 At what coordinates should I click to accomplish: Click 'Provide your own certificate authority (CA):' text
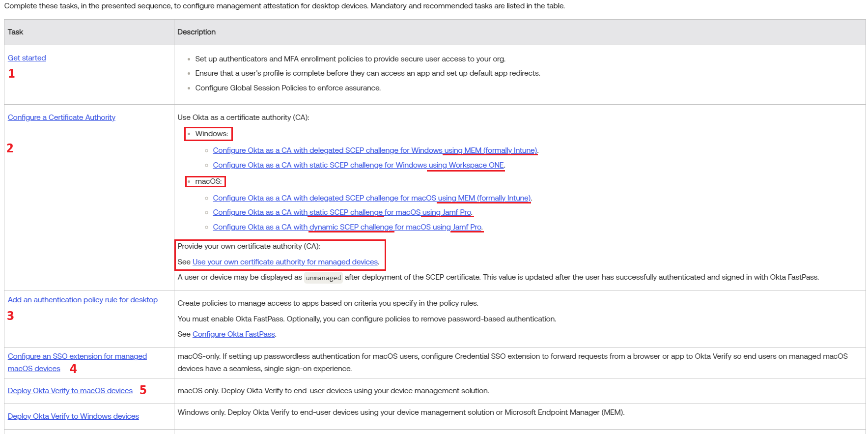249,246
